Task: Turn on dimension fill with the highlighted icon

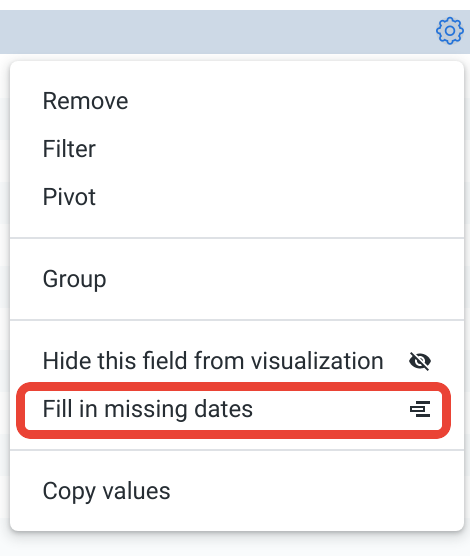Action: [x=420, y=409]
